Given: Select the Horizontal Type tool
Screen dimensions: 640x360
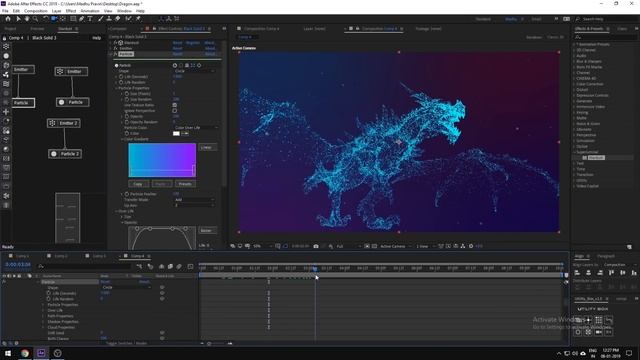Looking at the screenshot, I should pos(90,19).
